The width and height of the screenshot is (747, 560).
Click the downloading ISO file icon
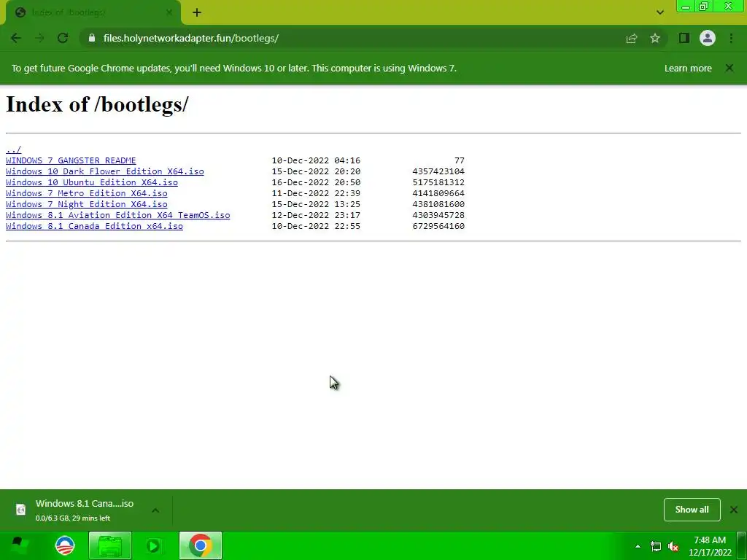coord(21,510)
